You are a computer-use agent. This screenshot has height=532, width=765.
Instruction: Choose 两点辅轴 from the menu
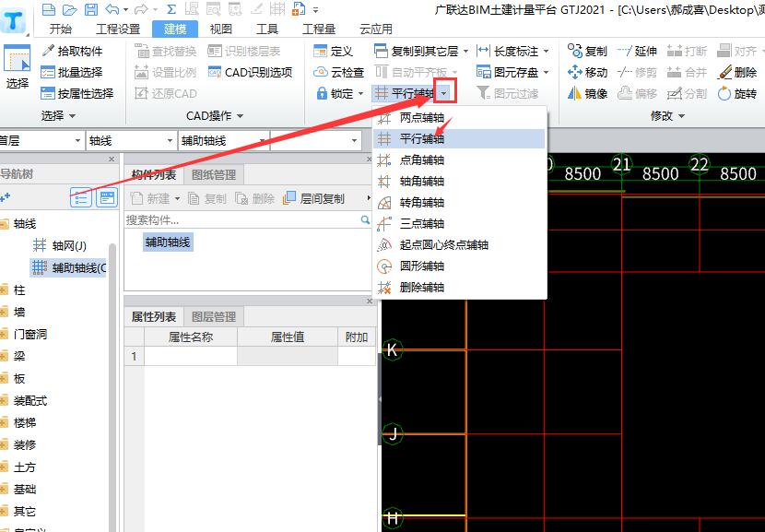point(459,118)
